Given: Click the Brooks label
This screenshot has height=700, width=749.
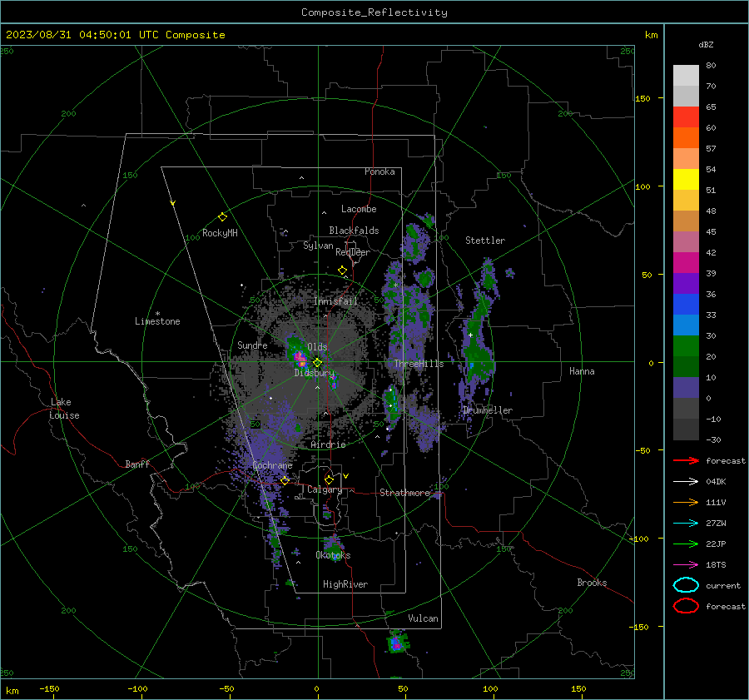Looking at the screenshot, I should click(x=592, y=583).
